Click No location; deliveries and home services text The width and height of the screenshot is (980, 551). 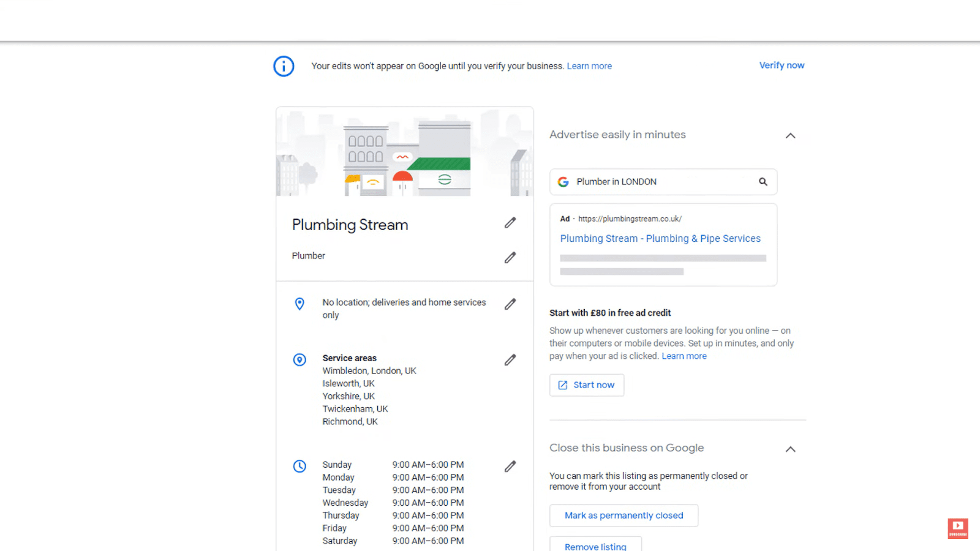pyautogui.click(x=404, y=309)
